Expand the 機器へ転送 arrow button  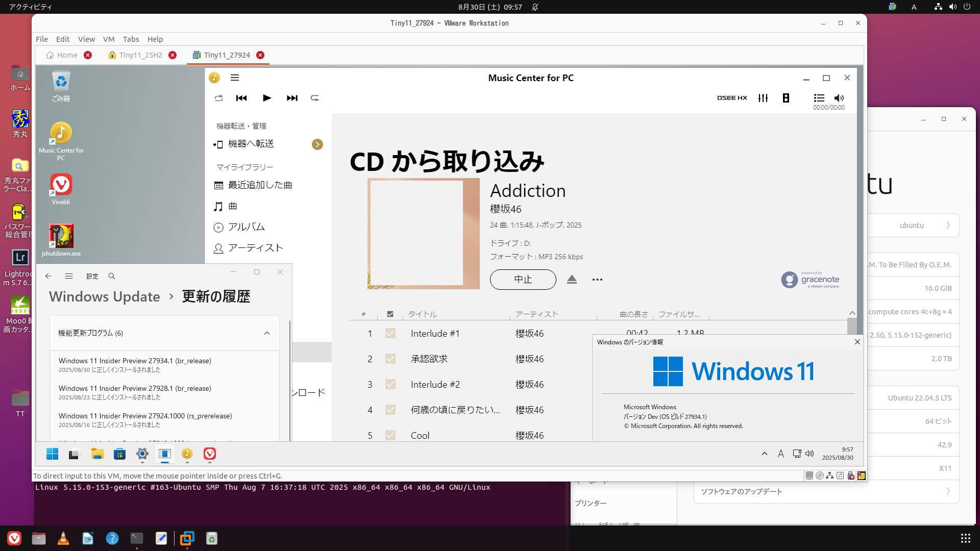(317, 144)
